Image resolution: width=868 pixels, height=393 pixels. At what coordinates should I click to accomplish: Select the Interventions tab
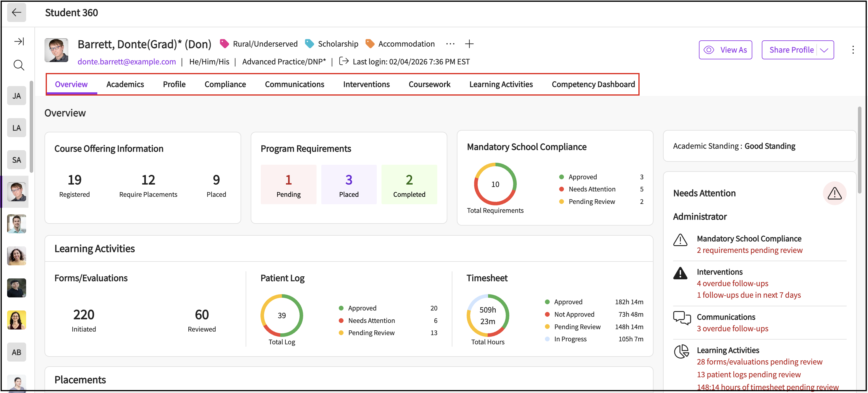[x=366, y=84]
